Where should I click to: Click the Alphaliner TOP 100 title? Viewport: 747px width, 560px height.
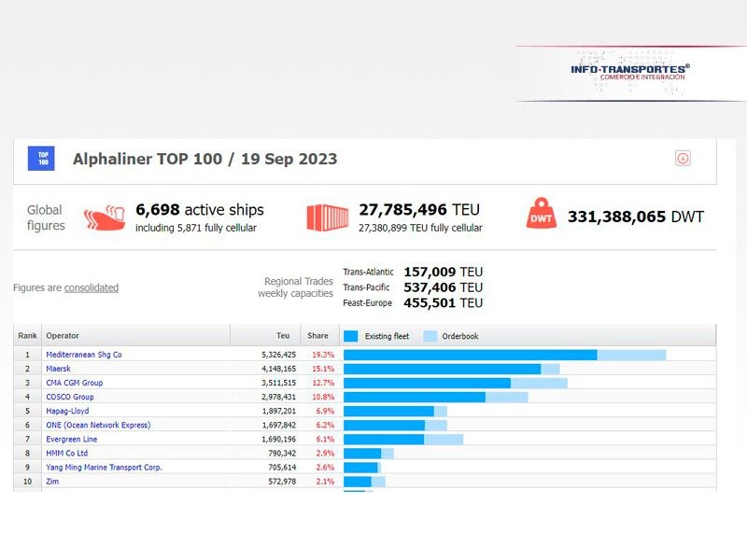pyautogui.click(x=204, y=159)
